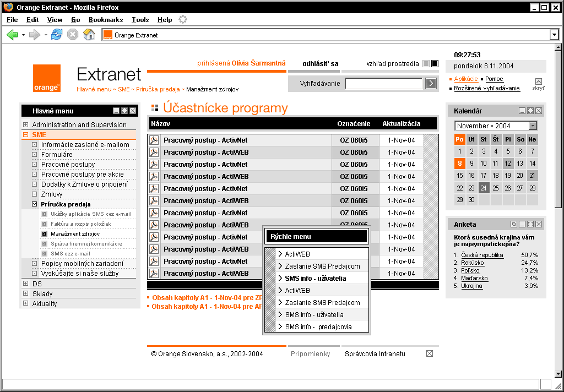564x392 pixels.
Task: Toggle Popisy mobilných zariadení box
Action: [x=35, y=263]
